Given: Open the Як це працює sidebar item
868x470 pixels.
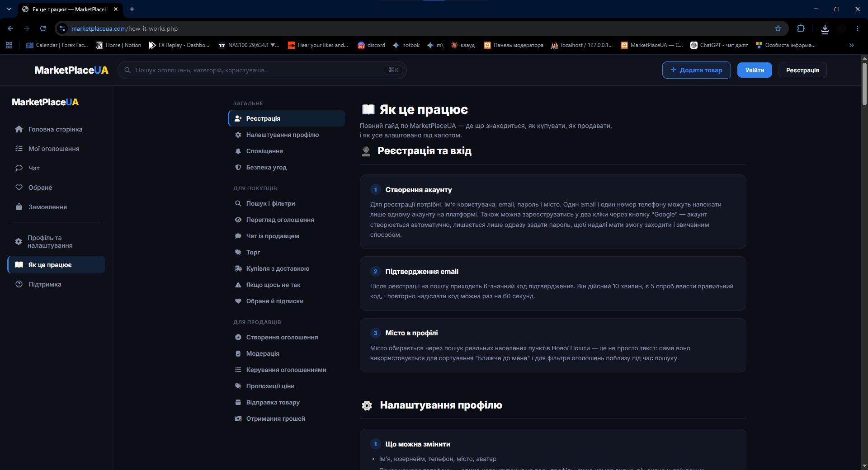Looking at the screenshot, I should pyautogui.click(x=57, y=265).
